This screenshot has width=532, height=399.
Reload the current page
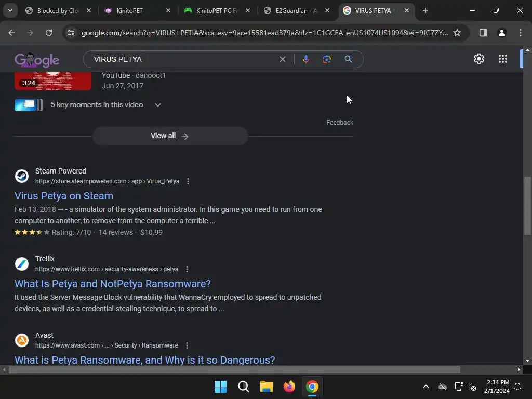coord(49,33)
